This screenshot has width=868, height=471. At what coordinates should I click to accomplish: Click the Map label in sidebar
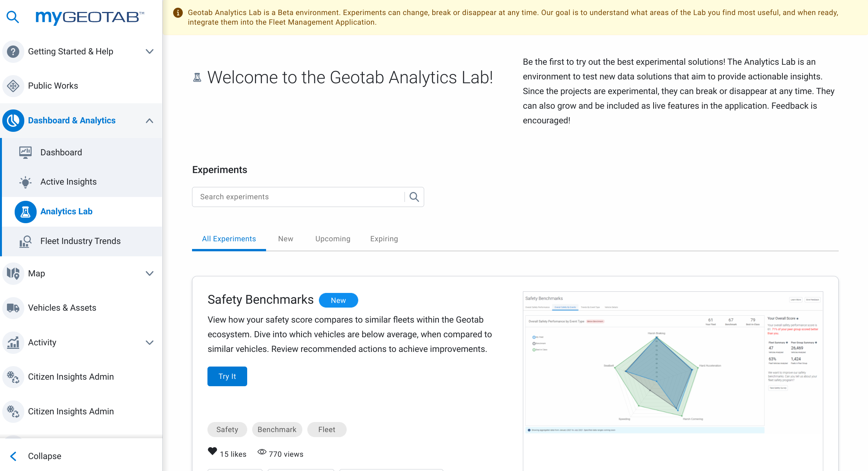(37, 274)
